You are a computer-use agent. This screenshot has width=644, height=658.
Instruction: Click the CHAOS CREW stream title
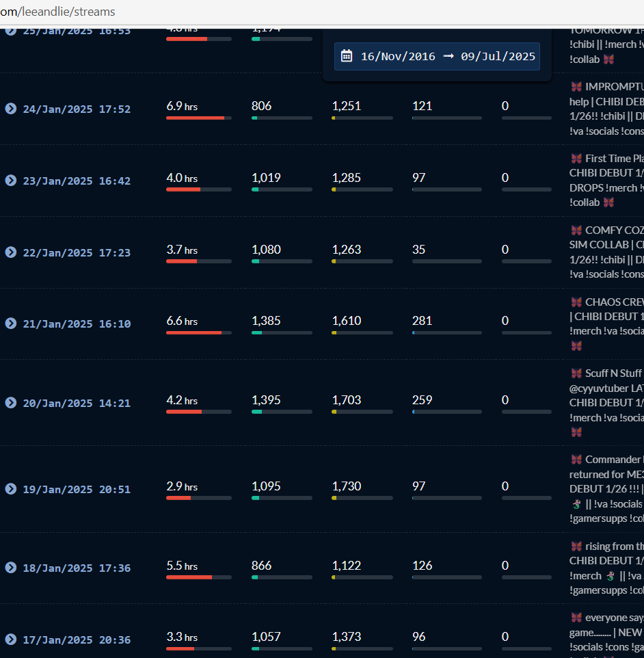[x=606, y=324]
